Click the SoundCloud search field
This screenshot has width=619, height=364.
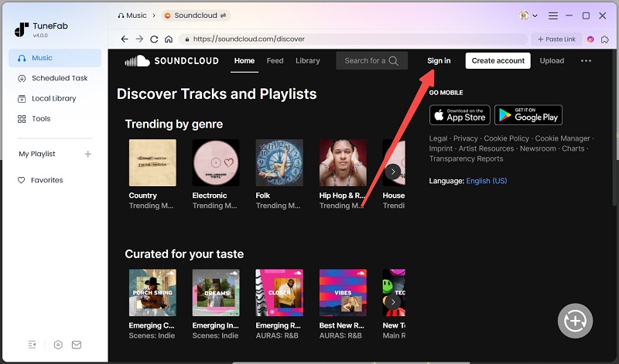[365, 61]
